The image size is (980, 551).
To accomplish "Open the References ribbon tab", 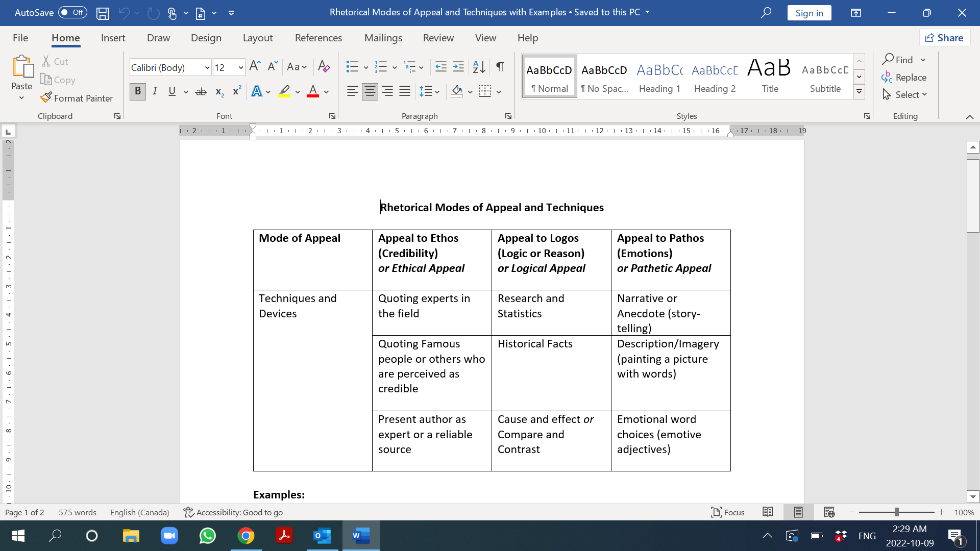I will tap(318, 38).
